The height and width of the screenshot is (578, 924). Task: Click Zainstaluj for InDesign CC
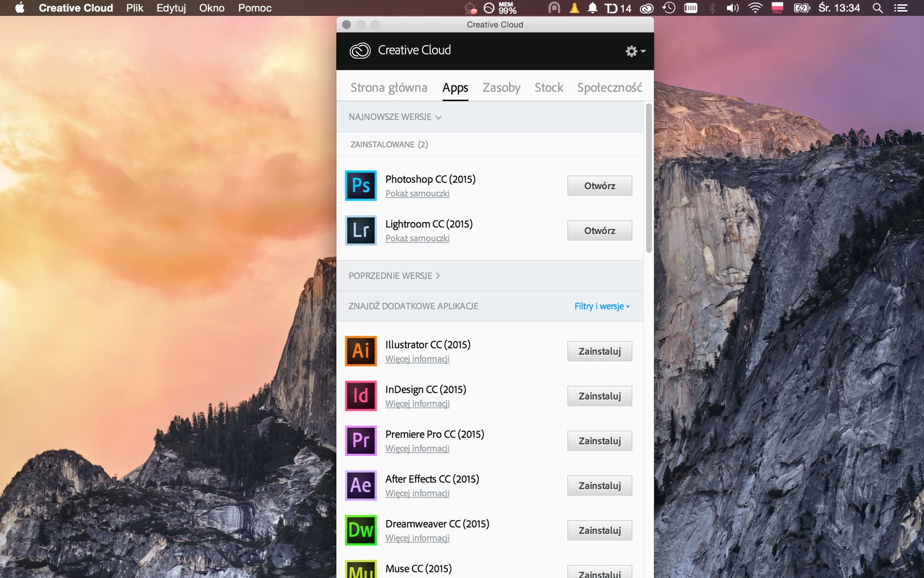[x=600, y=396]
